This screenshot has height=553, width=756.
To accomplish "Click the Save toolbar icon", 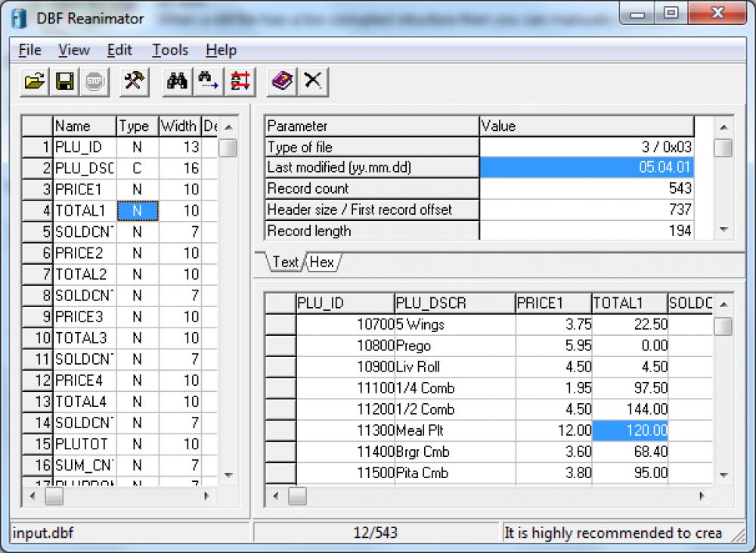I will point(64,81).
